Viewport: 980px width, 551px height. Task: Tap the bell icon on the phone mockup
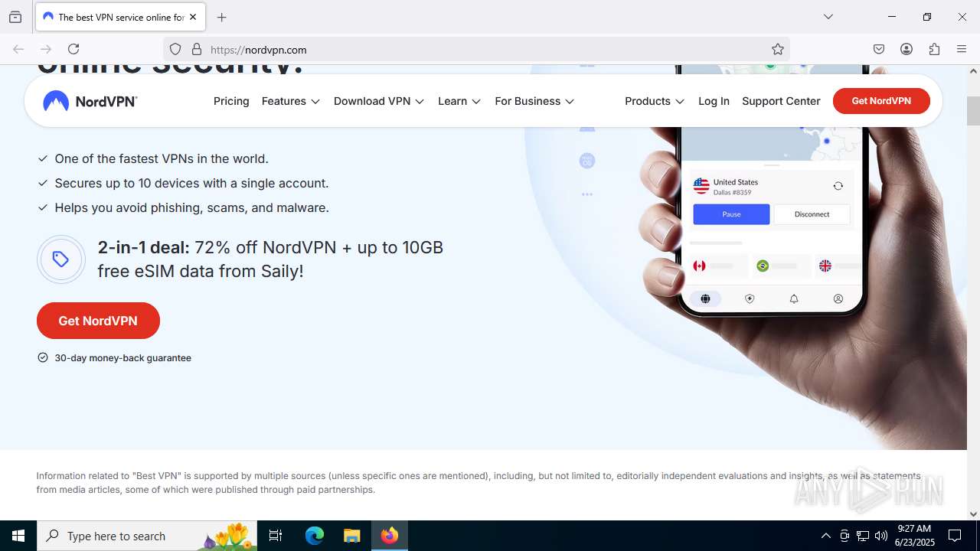(794, 298)
